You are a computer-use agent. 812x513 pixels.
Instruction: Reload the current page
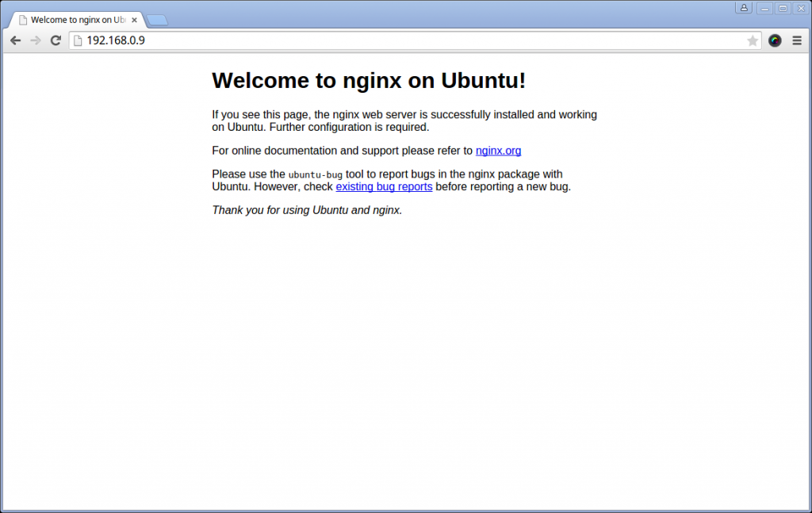tap(56, 40)
